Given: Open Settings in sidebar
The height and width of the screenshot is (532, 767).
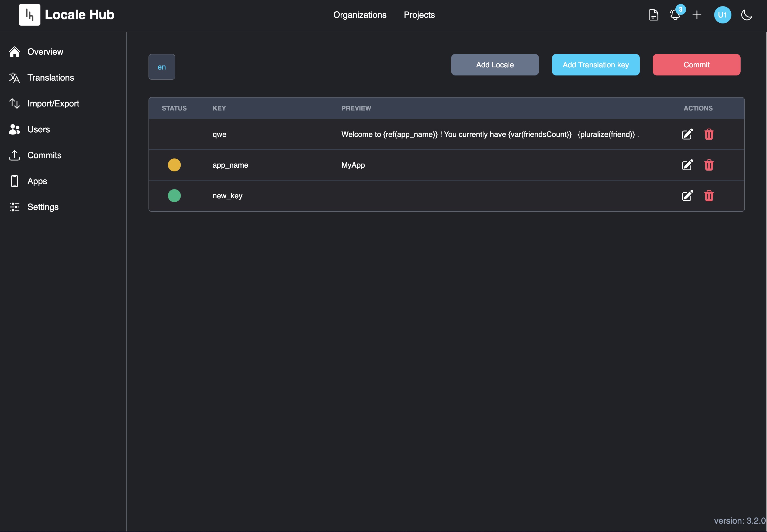Looking at the screenshot, I should click(43, 207).
